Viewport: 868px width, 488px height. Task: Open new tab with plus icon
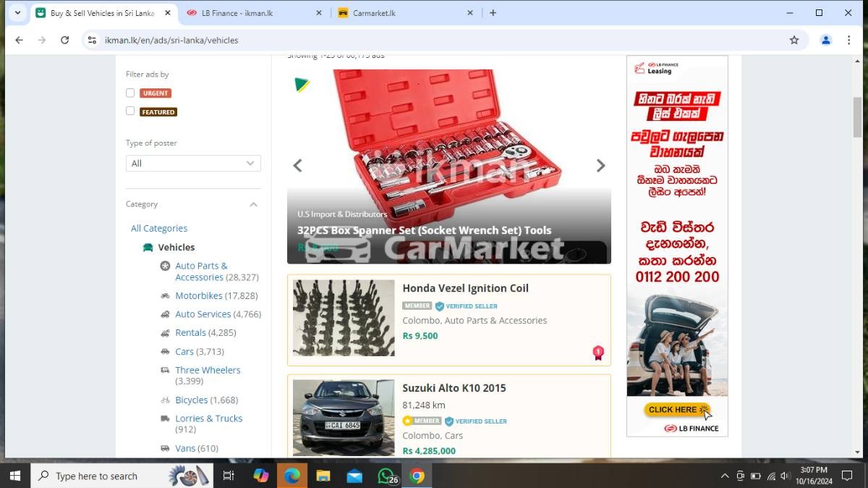click(493, 13)
